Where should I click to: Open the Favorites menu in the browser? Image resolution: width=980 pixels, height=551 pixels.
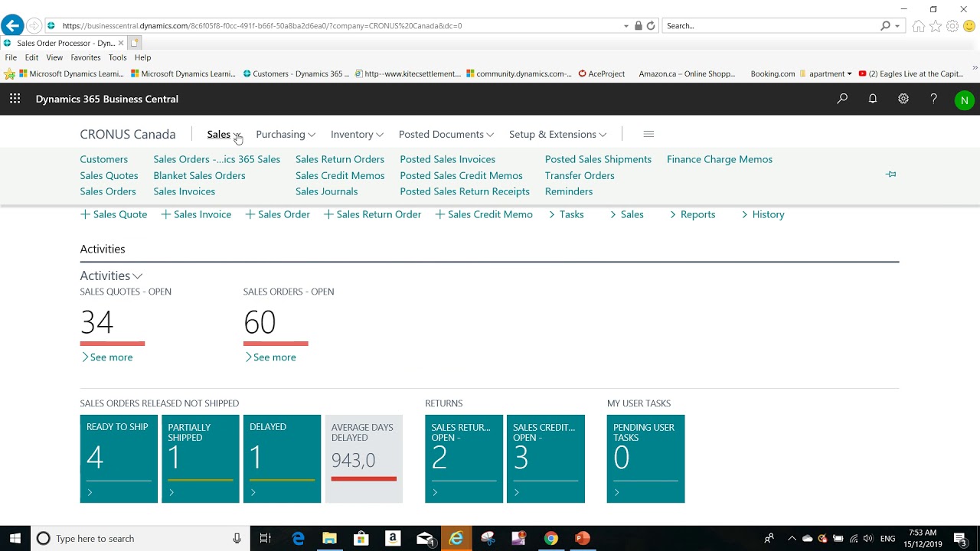pyautogui.click(x=86, y=57)
